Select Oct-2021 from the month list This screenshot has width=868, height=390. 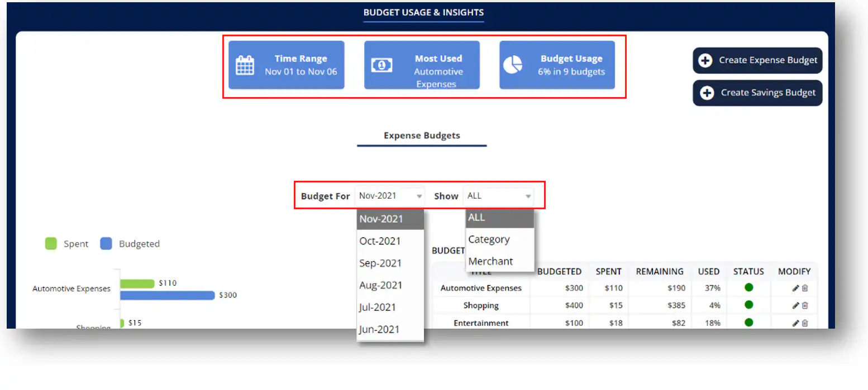tap(380, 241)
